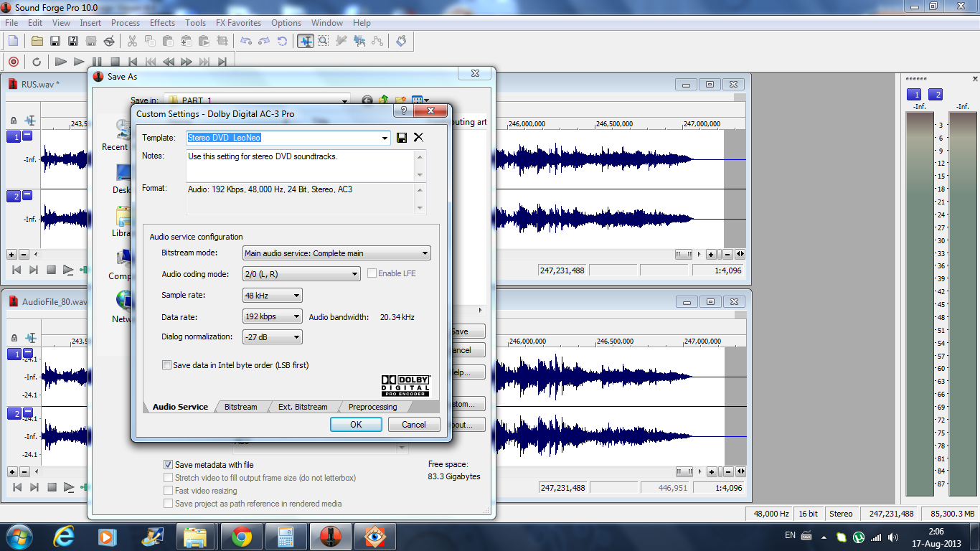
Task: Create a new file from main toolbar
Action: [13, 41]
